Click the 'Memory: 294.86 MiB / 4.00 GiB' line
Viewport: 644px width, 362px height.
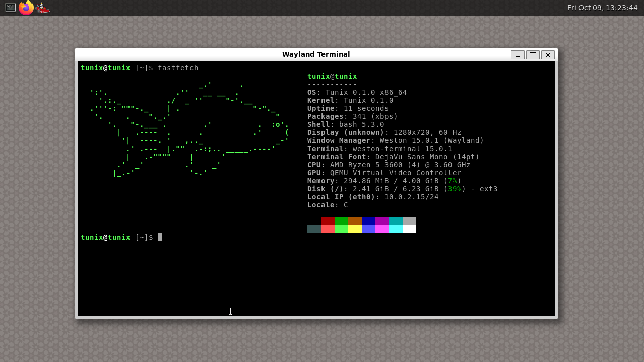(x=384, y=181)
